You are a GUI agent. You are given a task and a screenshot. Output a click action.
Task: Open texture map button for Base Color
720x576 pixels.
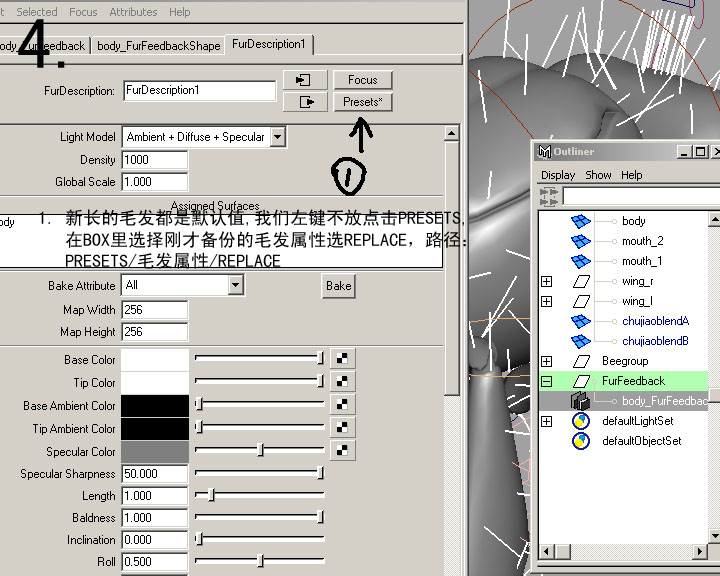[342, 359]
